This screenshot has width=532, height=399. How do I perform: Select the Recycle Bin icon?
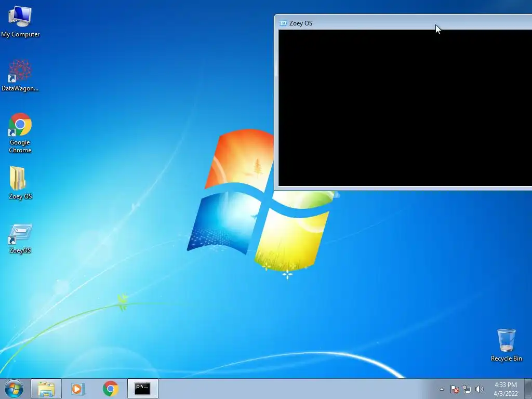pos(506,345)
